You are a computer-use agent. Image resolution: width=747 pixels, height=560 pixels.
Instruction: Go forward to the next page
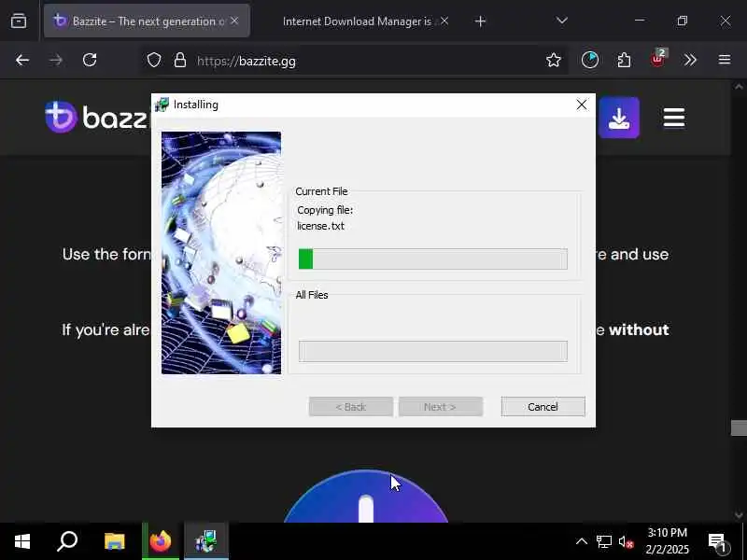click(x=56, y=60)
